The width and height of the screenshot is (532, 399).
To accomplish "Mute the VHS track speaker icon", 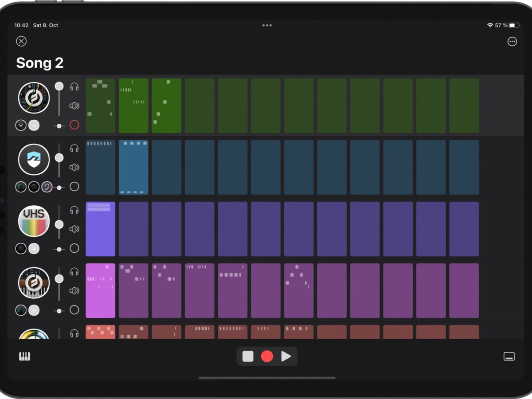I will [74, 229].
